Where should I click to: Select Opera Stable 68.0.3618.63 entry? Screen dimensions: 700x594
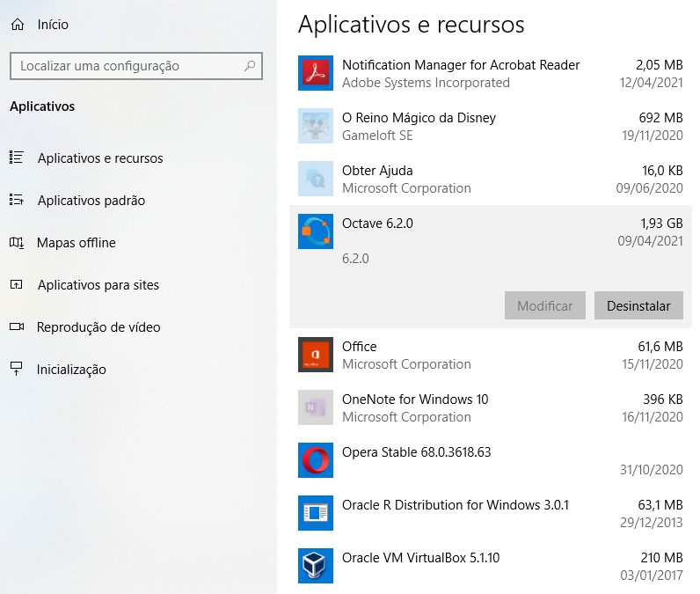pos(491,460)
